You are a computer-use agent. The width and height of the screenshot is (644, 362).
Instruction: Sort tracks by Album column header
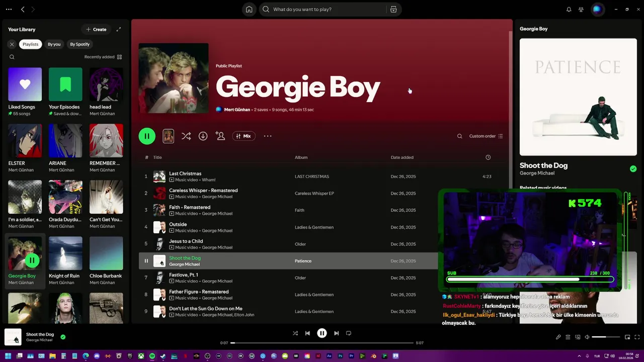(301, 157)
